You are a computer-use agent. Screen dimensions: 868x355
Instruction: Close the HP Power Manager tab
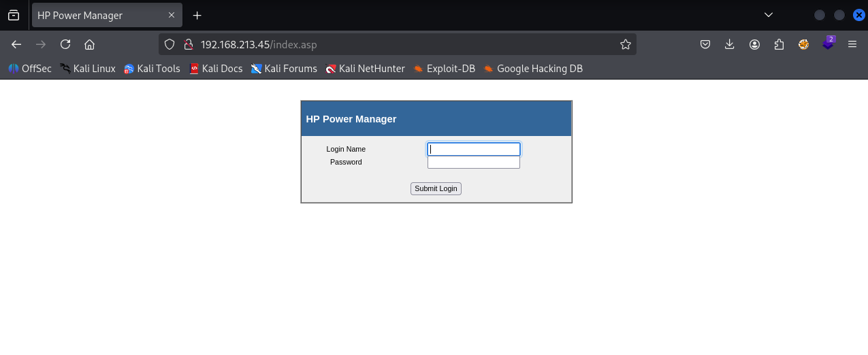click(x=172, y=15)
